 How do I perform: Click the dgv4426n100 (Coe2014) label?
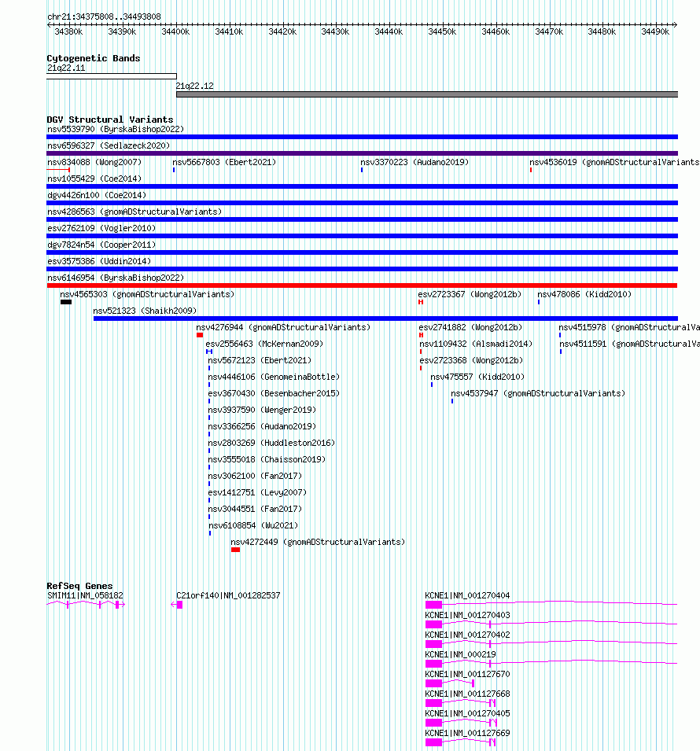pyautogui.click(x=97, y=195)
